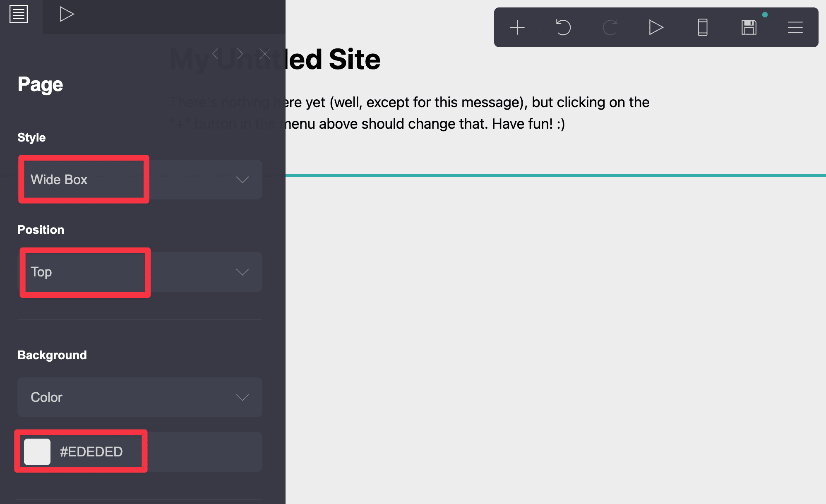Open the sidebar document menu icon

(x=18, y=14)
